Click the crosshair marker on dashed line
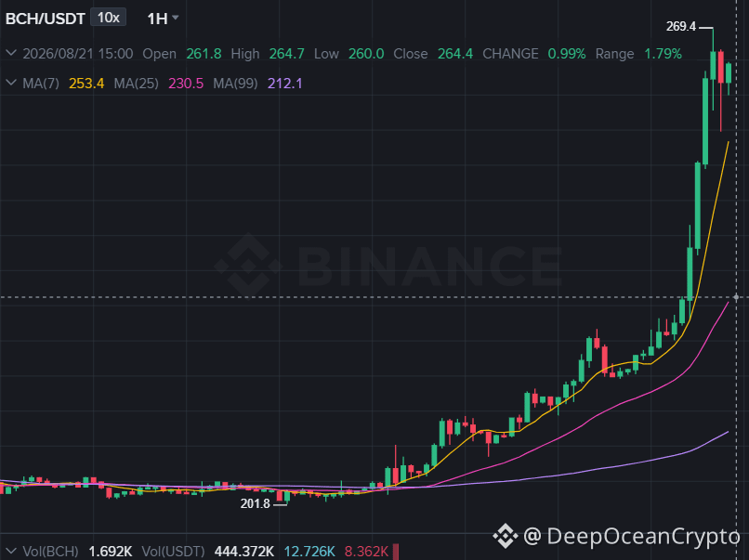 [736, 297]
